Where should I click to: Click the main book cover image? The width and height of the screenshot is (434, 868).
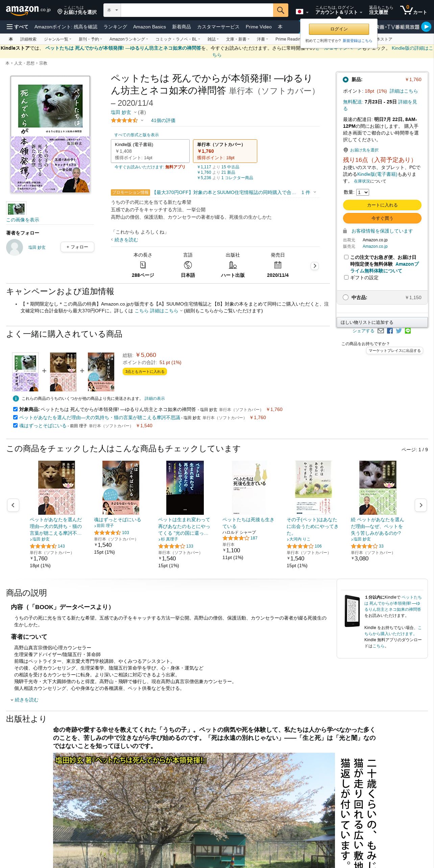coord(50,135)
